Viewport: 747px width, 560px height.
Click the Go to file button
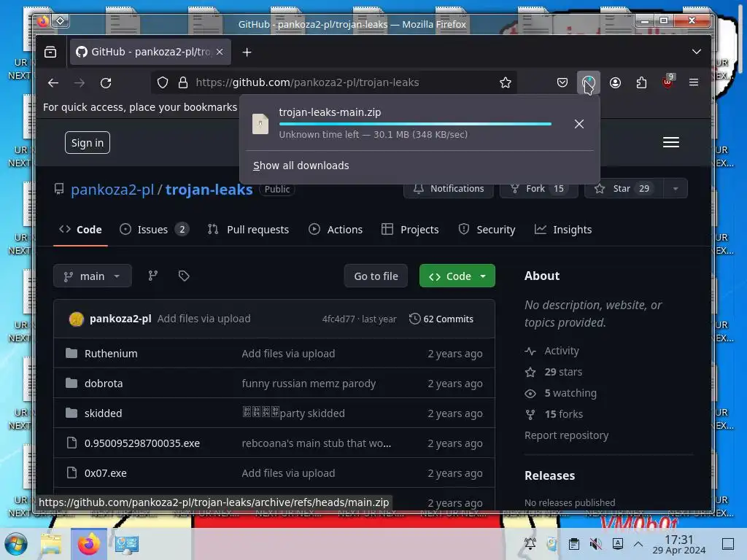376,276
